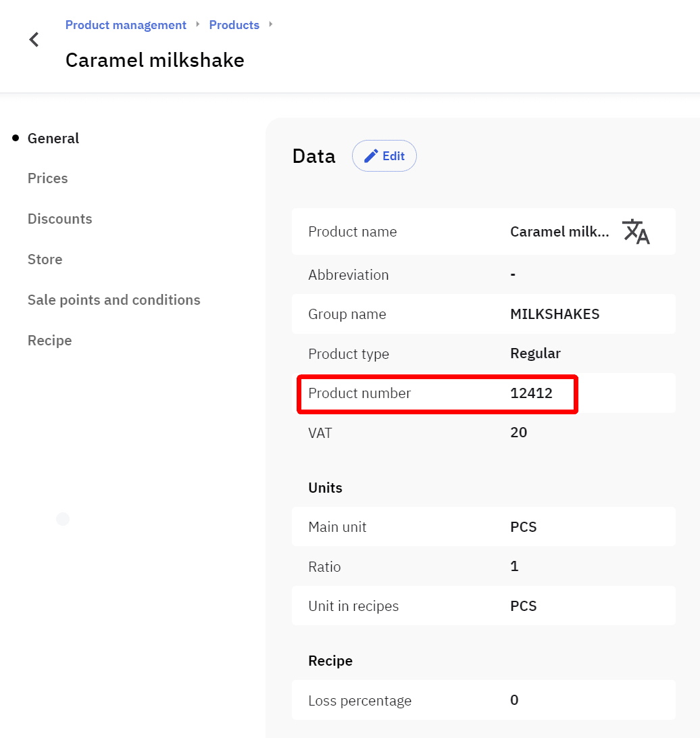
Task: Click the Product type Regular row
Action: [483, 353]
